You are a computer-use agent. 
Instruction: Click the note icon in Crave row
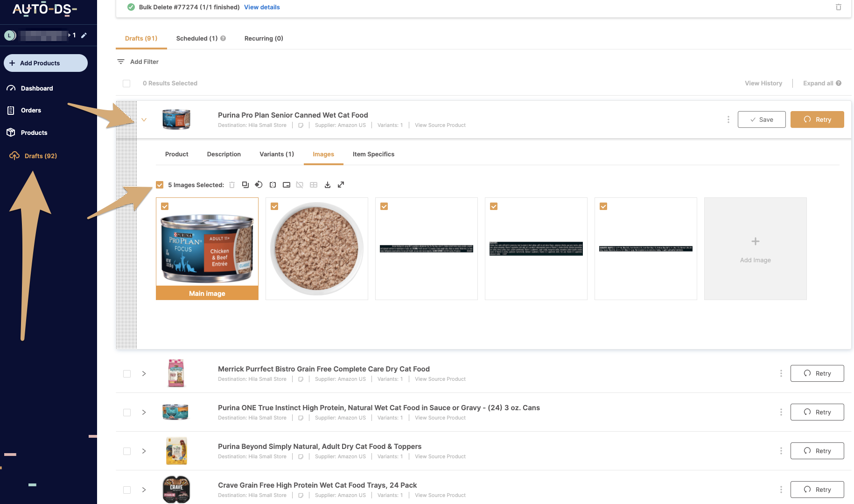[301, 495]
